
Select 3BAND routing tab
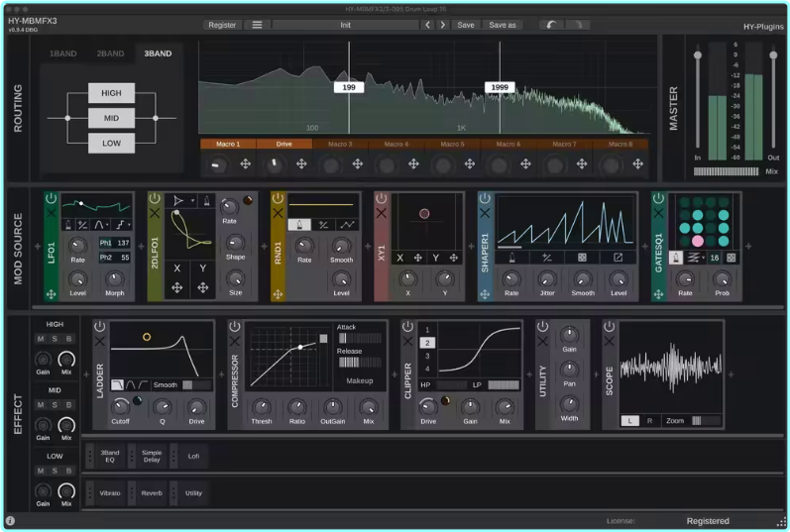tap(158, 53)
